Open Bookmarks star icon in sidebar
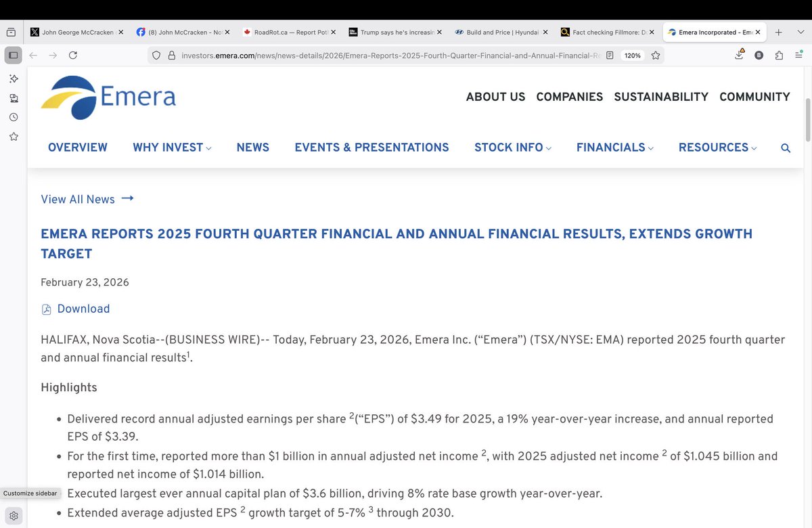 click(x=13, y=137)
